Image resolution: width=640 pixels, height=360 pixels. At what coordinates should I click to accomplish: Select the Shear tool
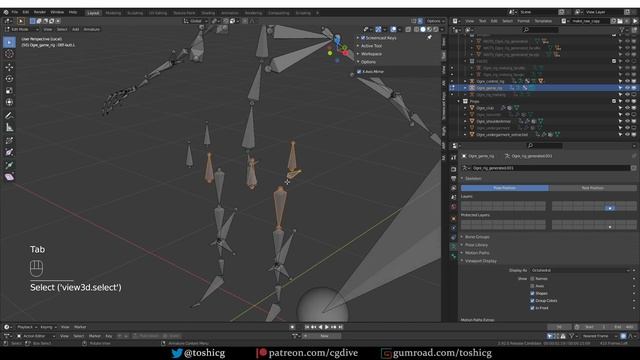pos(9,177)
